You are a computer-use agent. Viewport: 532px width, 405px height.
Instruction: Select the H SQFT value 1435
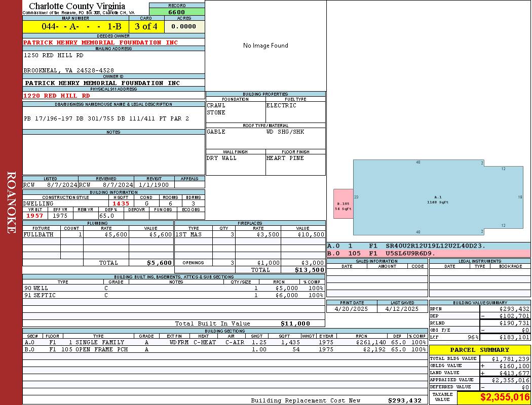121,204
